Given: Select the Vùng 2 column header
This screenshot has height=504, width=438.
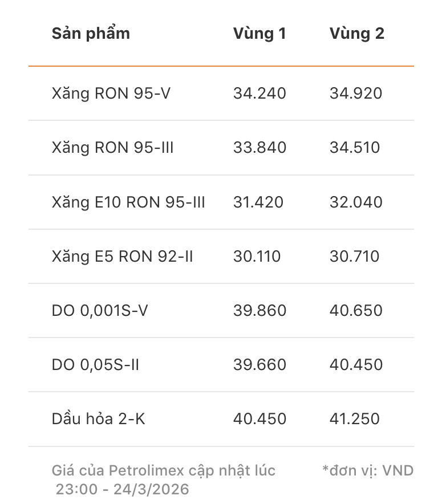Looking at the screenshot, I should (x=356, y=34).
